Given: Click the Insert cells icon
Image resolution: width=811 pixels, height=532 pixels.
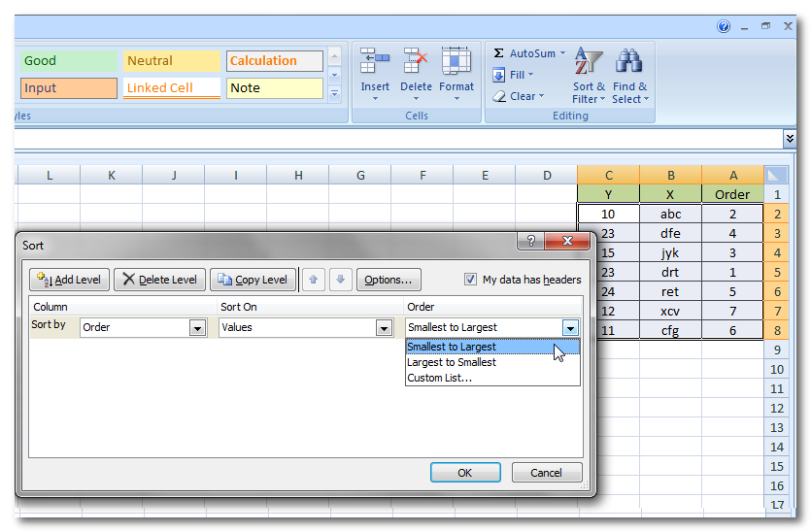Looking at the screenshot, I should (375, 62).
